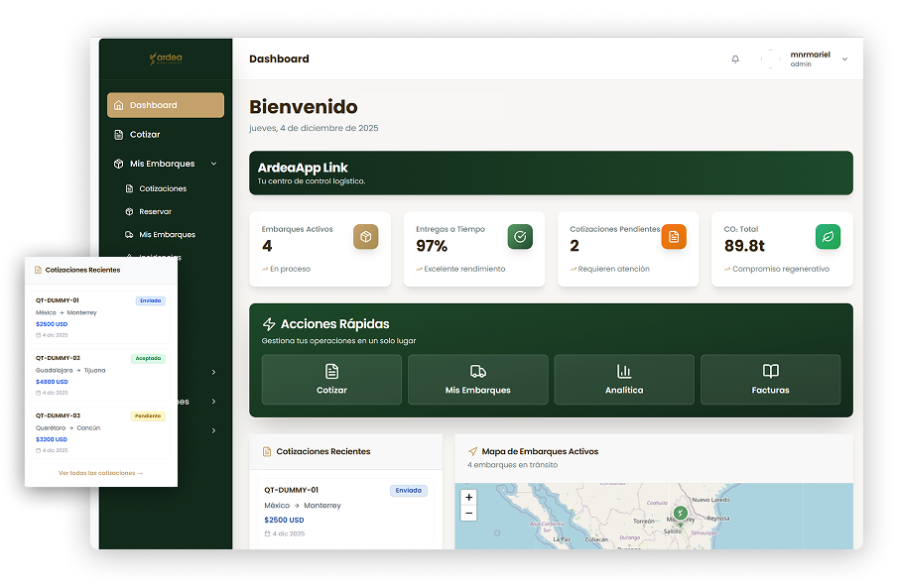Viewport: 897px width, 588px height.
Task: Zoom out on the shipments map
Action: [469, 513]
